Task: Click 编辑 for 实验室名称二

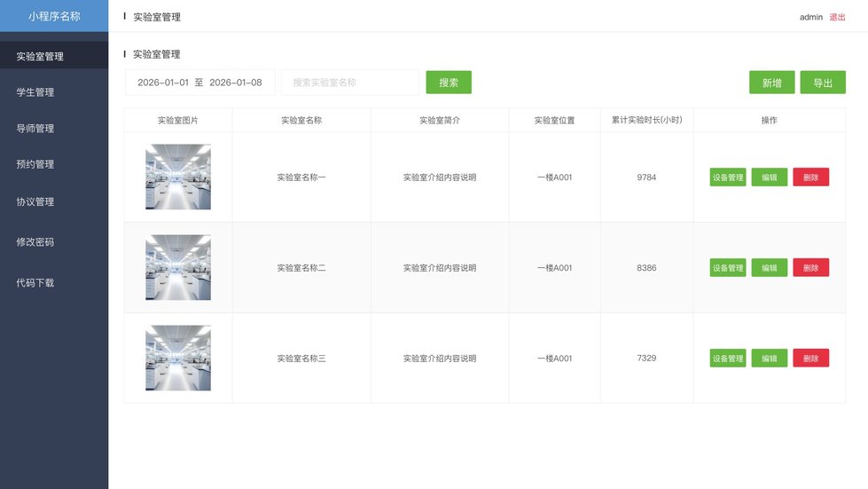Action: pos(769,267)
